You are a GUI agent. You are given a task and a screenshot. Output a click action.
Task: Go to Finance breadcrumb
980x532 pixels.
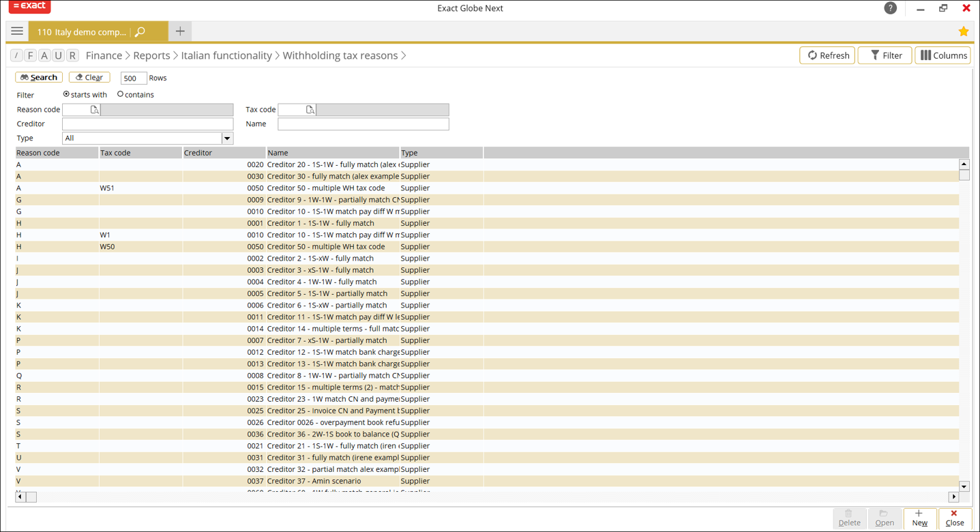click(x=104, y=56)
